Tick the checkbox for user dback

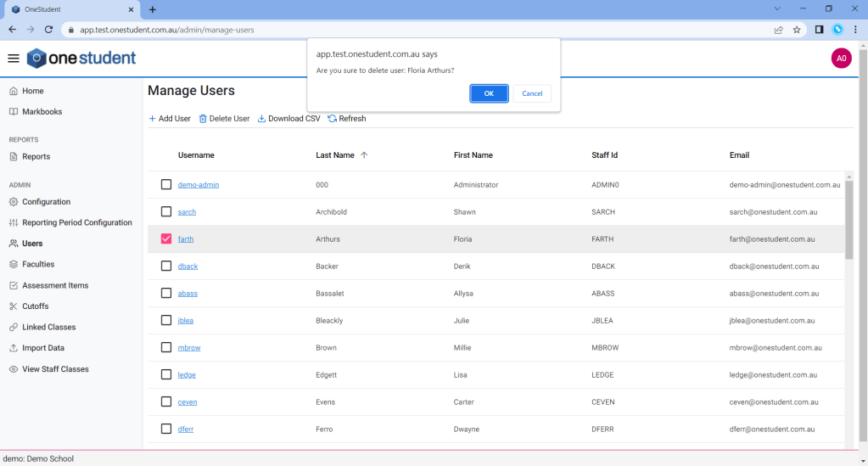(x=166, y=267)
